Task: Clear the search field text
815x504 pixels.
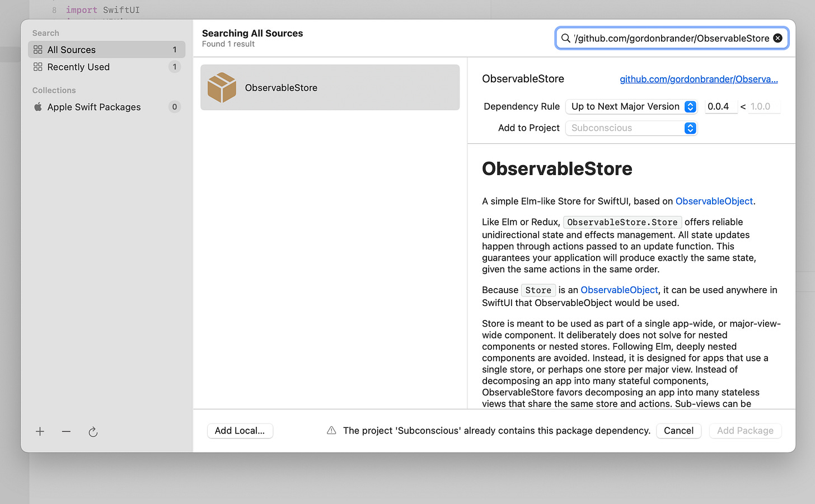Action: (x=777, y=38)
